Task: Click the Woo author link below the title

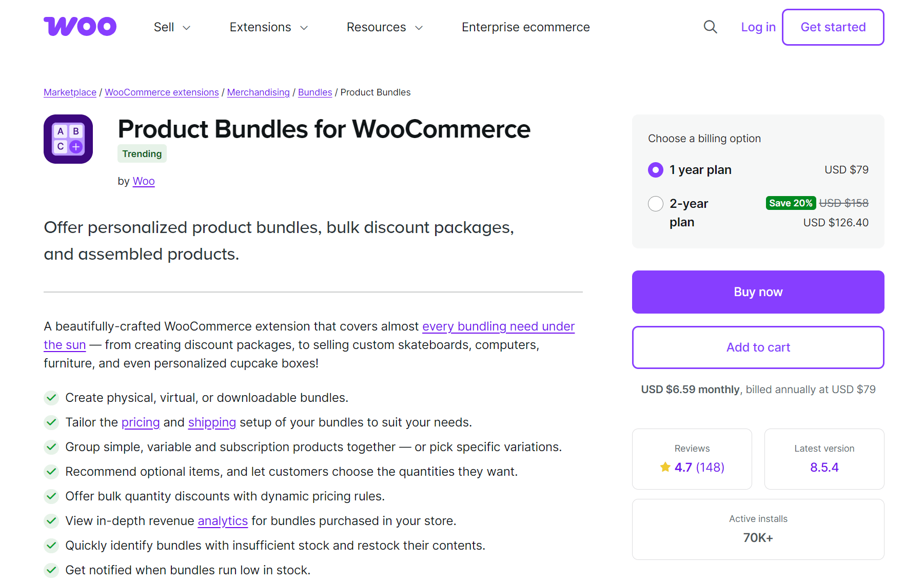Action: (x=143, y=181)
